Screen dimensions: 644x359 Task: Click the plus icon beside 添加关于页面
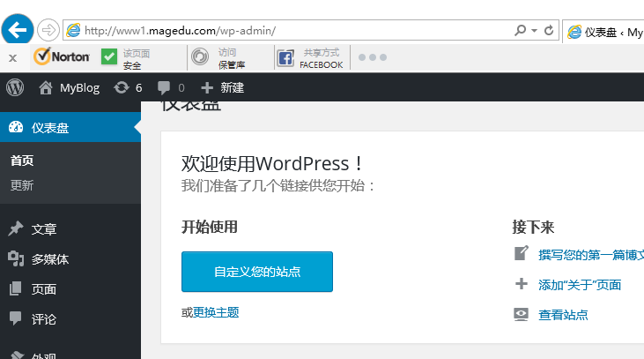click(522, 284)
